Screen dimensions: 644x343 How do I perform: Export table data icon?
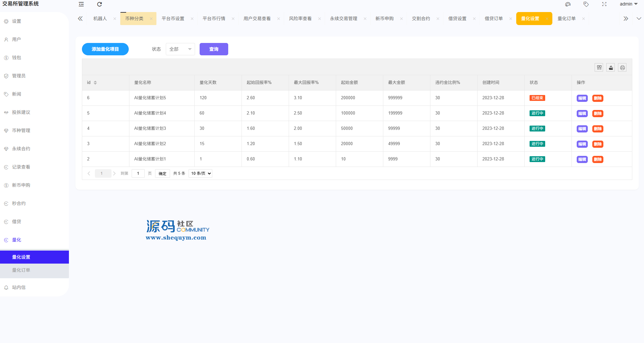611,68
